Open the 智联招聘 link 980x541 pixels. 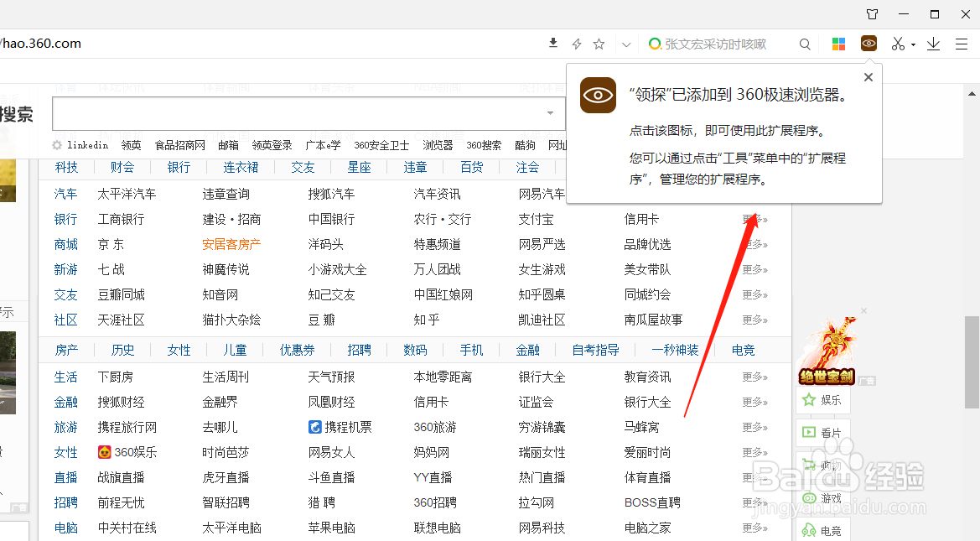[x=226, y=502]
